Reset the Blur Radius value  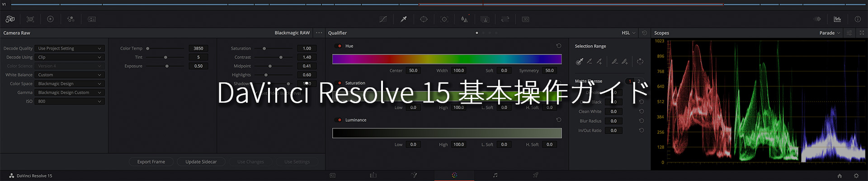[x=642, y=121]
